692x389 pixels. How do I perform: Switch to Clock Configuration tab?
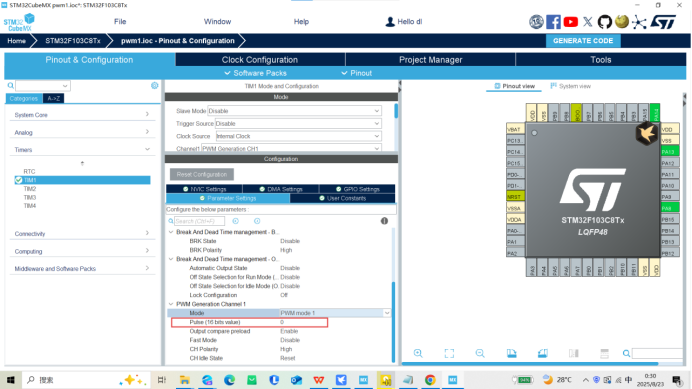260,60
